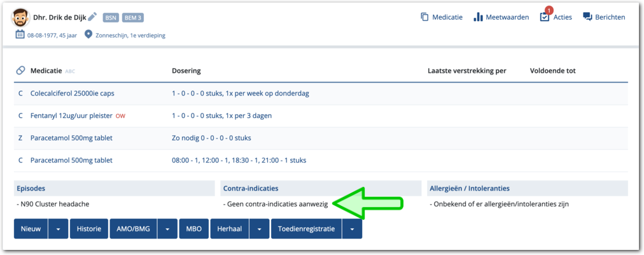644x255 pixels.
Task: Click the patient avatar icon
Action: (x=23, y=17)
